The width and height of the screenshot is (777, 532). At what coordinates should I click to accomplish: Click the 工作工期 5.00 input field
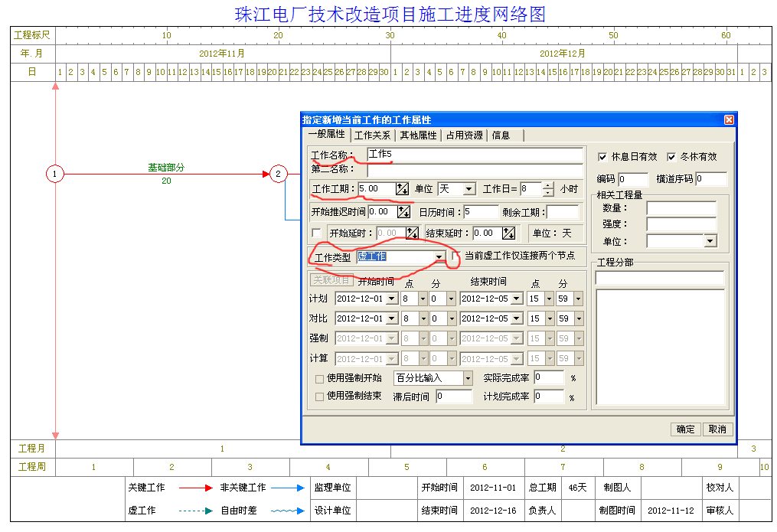[x=377, y=189]
